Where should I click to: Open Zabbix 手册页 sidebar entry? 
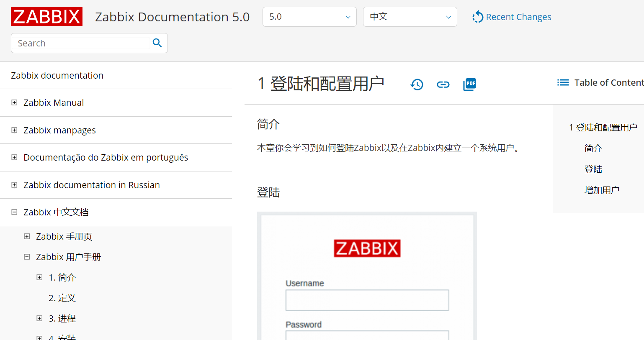pos(64,236)
